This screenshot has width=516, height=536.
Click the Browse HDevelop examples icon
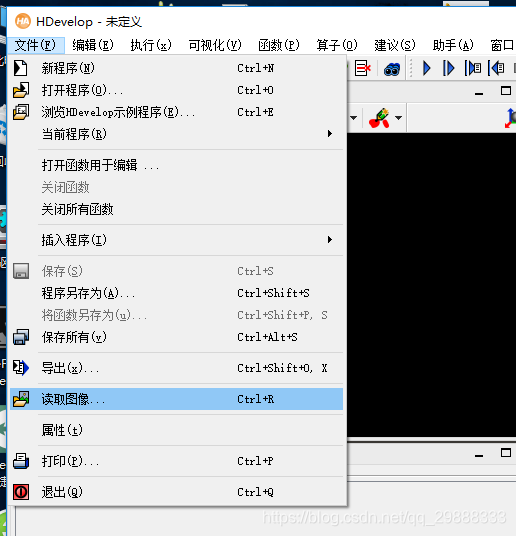21,112
